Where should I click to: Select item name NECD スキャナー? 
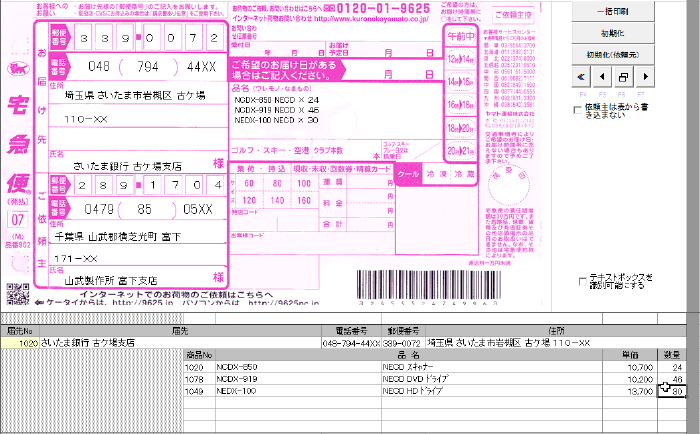tap(492, 367)
